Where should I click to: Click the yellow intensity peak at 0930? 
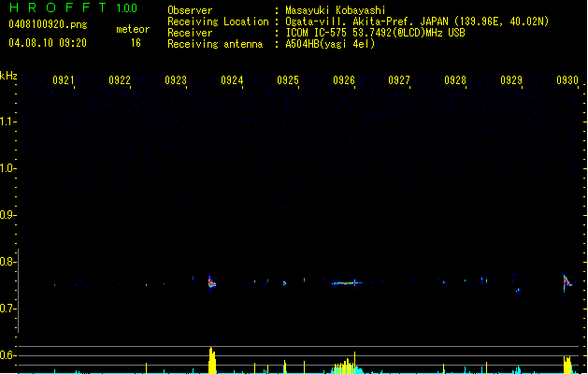click(567, 365)
